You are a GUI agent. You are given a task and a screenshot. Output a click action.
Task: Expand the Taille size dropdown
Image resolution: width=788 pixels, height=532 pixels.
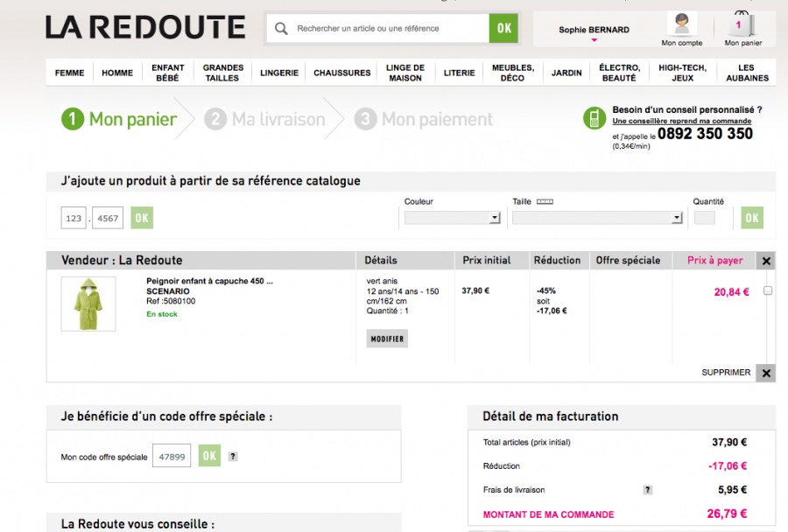597,218
